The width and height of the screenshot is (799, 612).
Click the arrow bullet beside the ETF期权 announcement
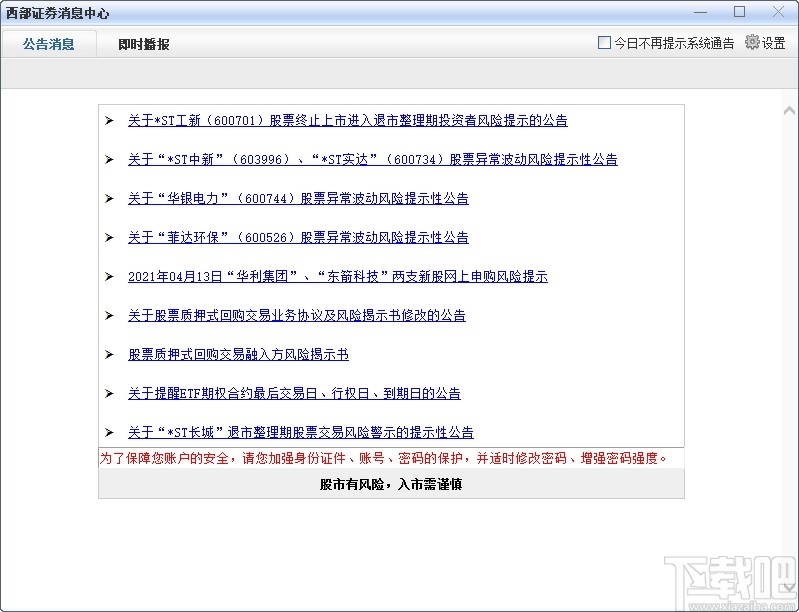point(109,393)
